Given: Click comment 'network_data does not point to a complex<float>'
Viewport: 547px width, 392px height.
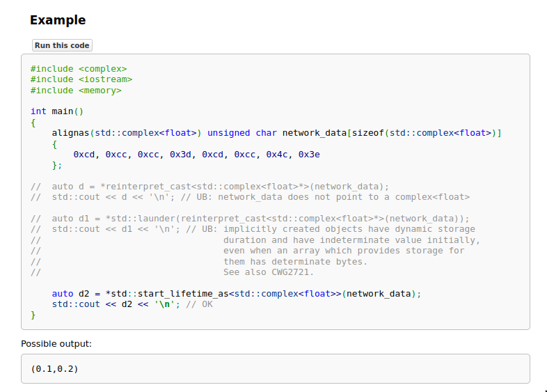Looking at the screenshot, I should [344, 197].
